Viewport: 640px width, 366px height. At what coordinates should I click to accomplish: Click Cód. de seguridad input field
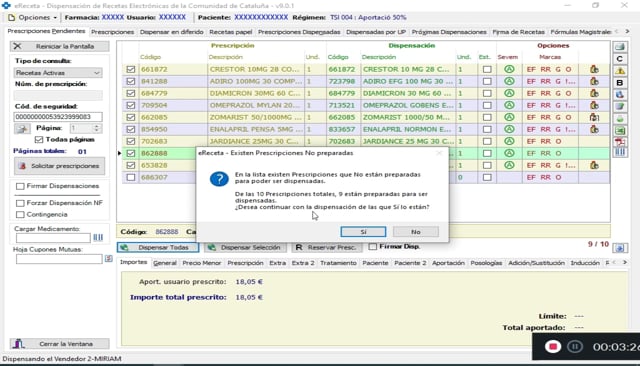58,117
